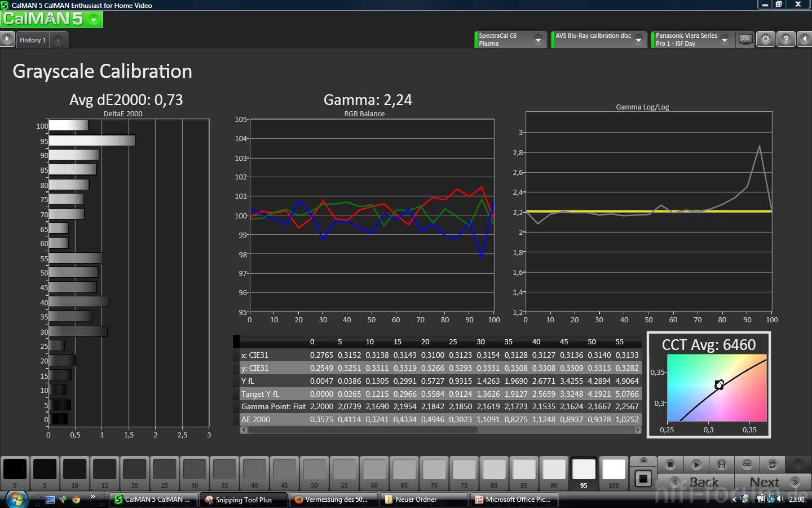The image size is (812, 508).
Task: Open the Windows Start menu
Action: [16, 499]
